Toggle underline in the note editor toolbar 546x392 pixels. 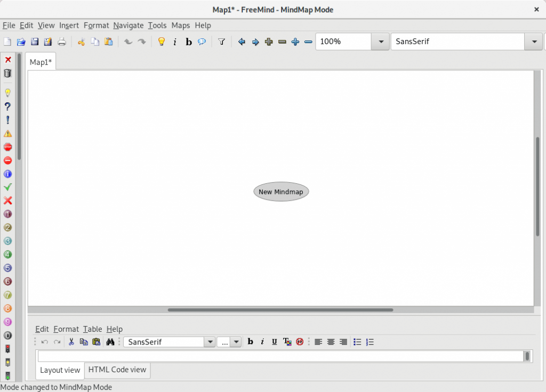coord(274,342)
